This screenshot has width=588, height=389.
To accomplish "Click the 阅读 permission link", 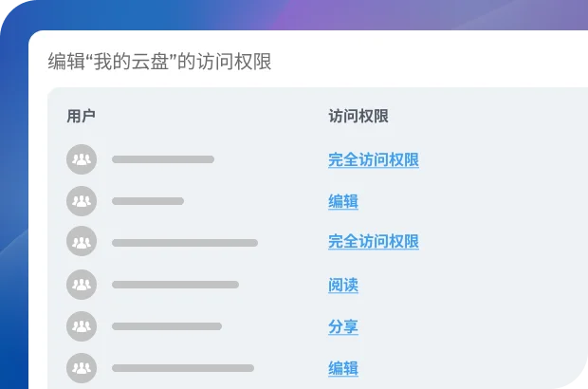I will (x=342, y=286).
